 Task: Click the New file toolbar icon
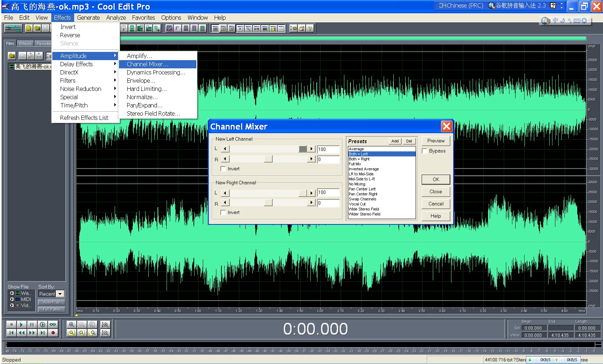pyautogui.click(x=29, y=28)
